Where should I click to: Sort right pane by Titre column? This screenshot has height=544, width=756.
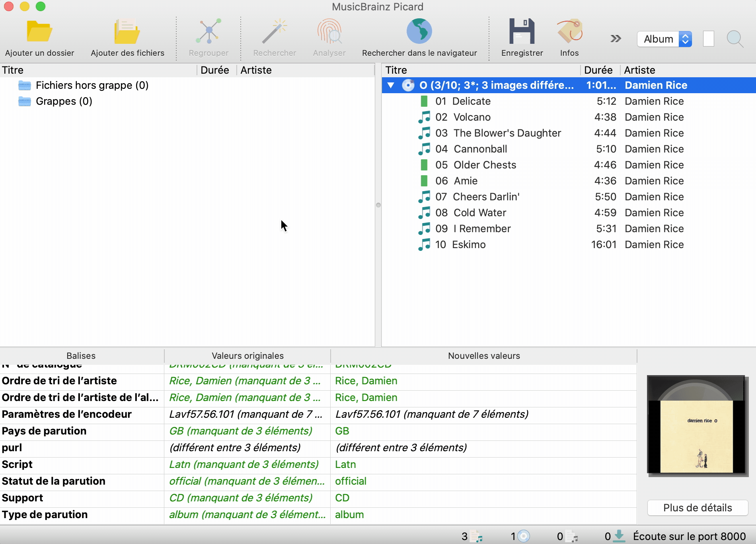(x=481, y=70)
